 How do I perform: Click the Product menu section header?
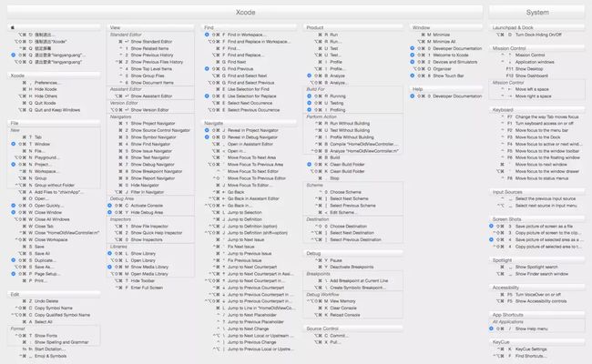pos(353,27)
